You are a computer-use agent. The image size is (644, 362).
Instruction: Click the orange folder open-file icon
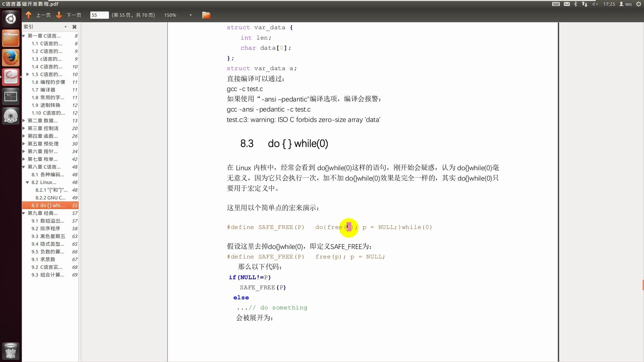206,15
